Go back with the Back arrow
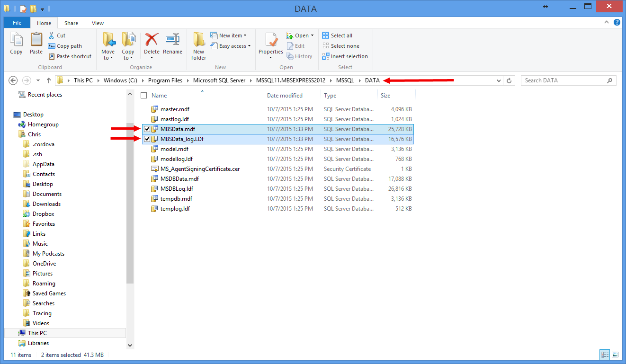The image size is (626, 364). point(13,80)
